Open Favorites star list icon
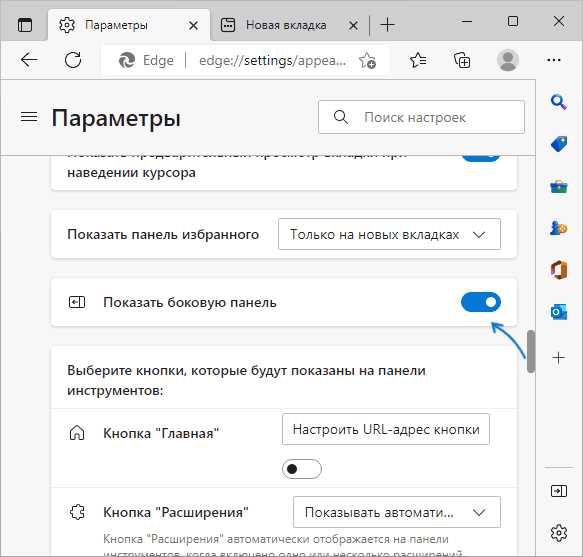The image size is (583, 557). pos(418,60)
